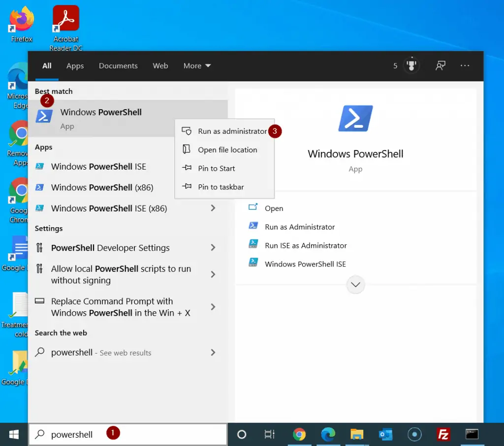Click the Windows PowerShell best match icon

(44, 116)
